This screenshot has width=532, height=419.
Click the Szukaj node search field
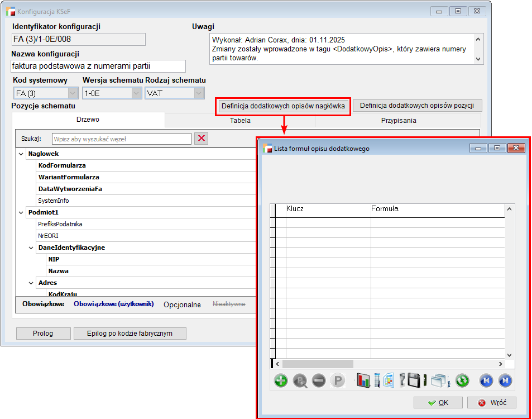point(121,139)
